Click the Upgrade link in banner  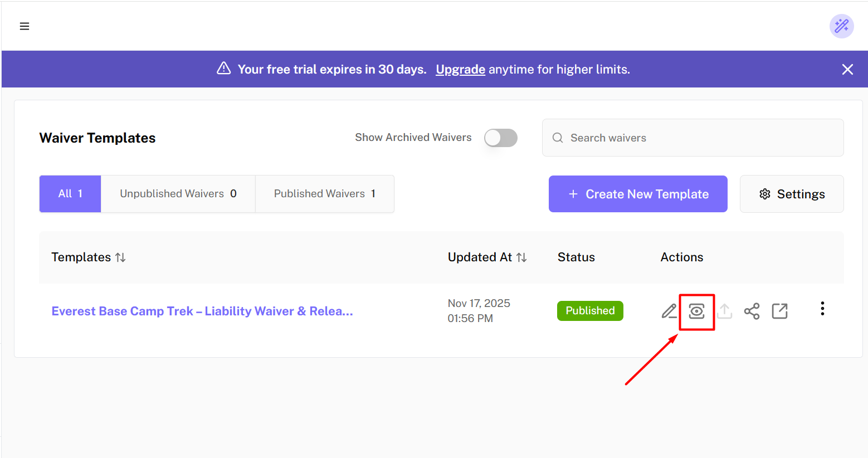460,70
